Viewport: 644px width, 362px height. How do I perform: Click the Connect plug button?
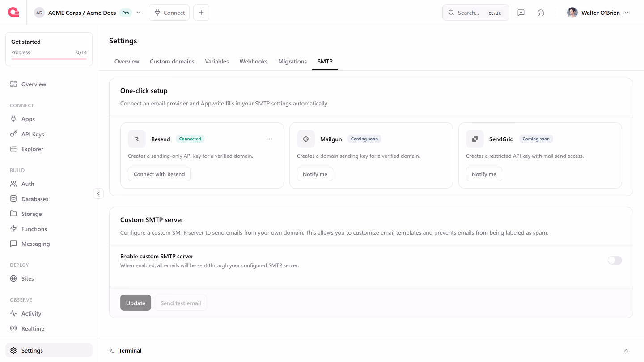tap(169, 13)
